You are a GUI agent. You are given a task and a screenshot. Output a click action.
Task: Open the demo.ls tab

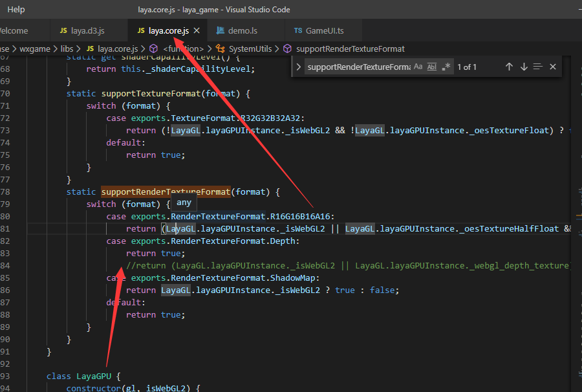(x=242, y=30)
